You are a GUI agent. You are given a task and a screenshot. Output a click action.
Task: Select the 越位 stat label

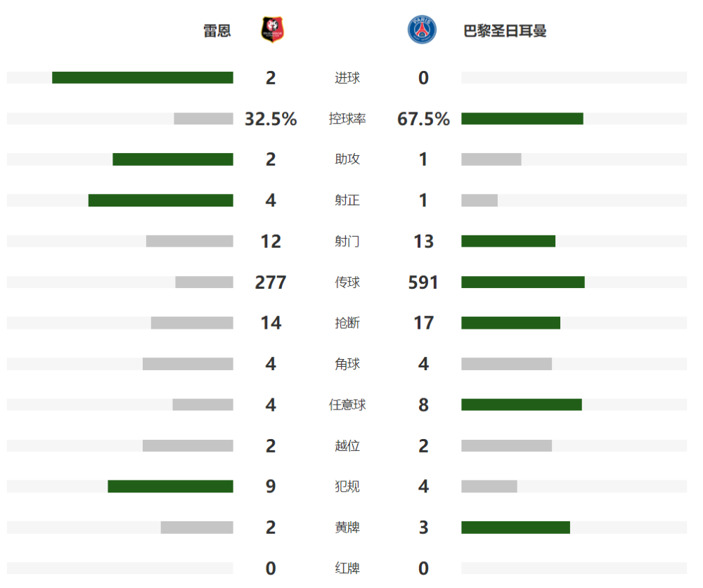point(347,446)
